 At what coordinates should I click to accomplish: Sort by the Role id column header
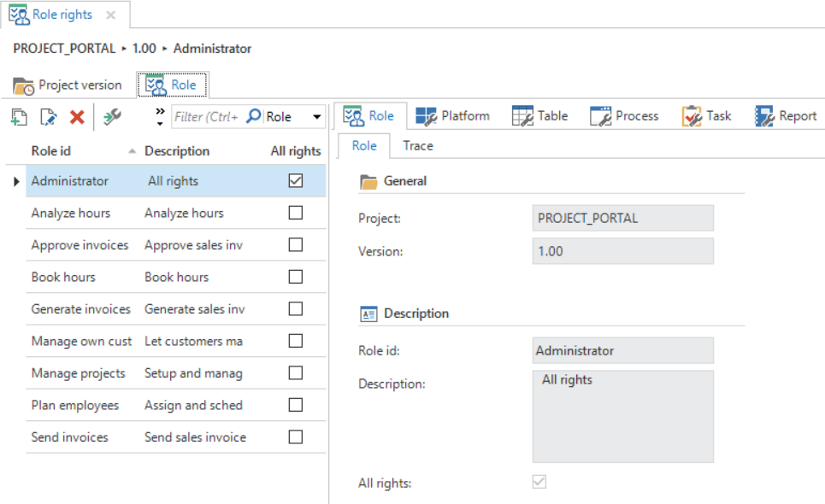point(51,151)
